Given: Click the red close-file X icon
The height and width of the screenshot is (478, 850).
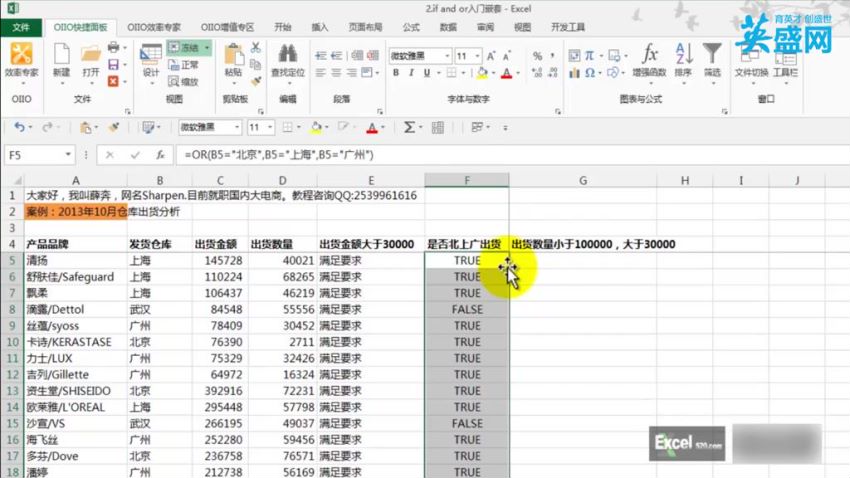Looking at the screenshot, I should tap(113, 81).
